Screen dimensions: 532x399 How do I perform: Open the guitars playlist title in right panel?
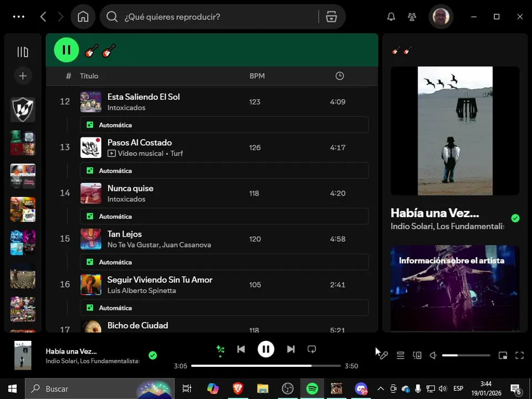point(402,51)
